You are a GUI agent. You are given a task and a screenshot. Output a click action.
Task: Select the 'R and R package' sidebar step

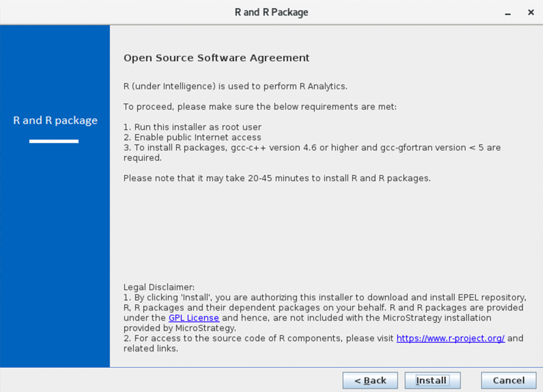pyautogui.click(x=56, y=121)
